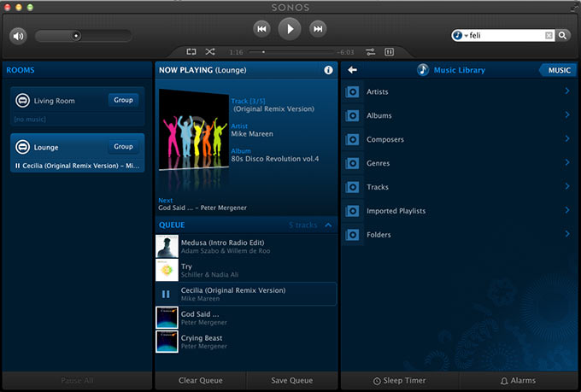Click pause icon on Cecilia queue row
Screen dimensions: 581x392
(x=166, y=294)
